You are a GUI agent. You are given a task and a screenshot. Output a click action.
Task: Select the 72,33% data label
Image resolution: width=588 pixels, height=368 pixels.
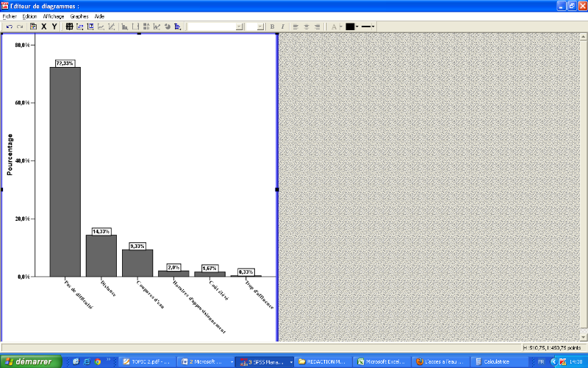tap(65, 63)
